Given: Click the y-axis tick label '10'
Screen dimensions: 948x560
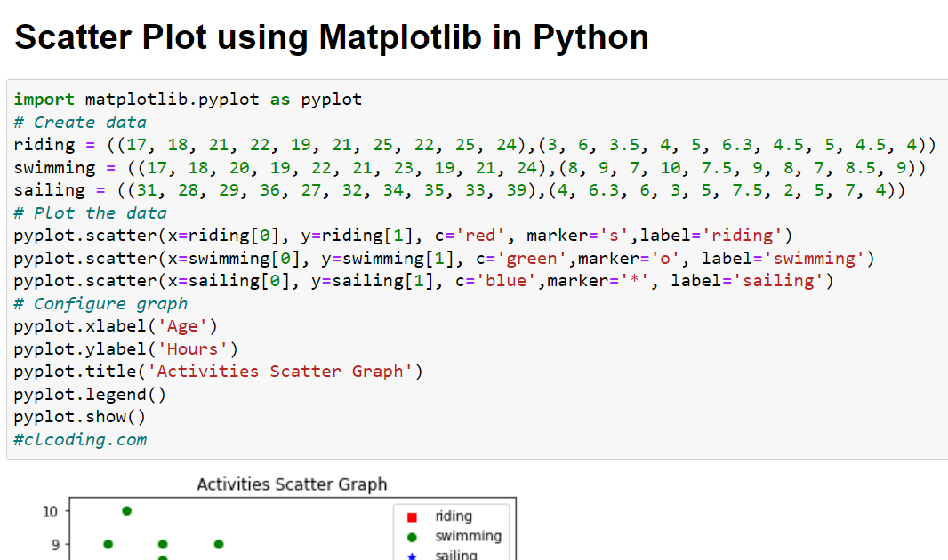Looking at the screenshot, I should [50, 512].
